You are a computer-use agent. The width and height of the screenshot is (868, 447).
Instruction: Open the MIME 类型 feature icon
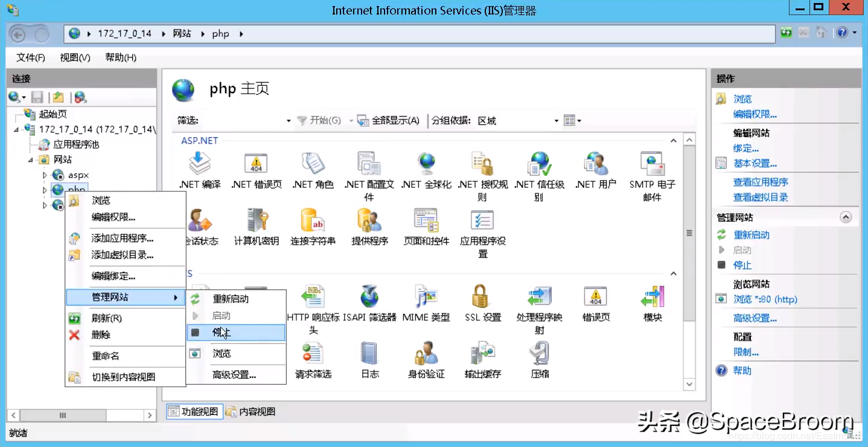coord(426,296)
